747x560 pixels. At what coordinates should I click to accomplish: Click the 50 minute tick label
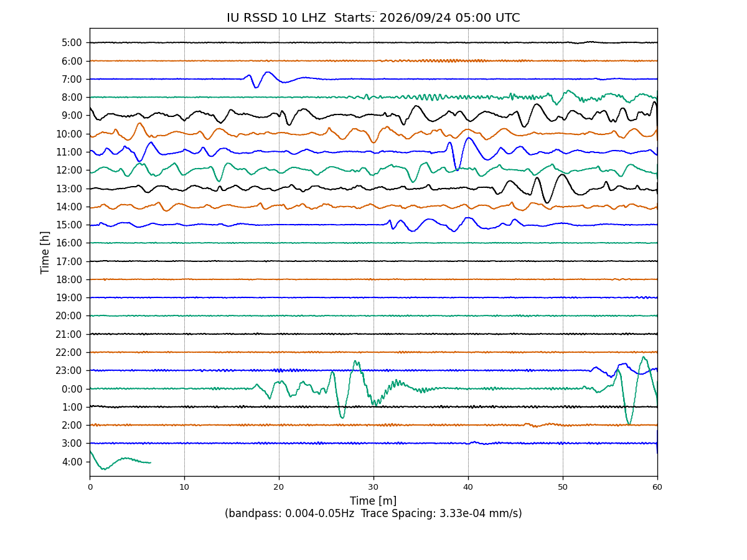pos(563,487)
